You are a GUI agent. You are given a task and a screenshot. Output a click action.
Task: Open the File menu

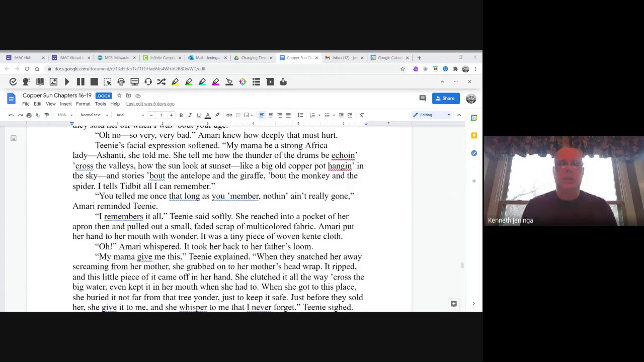pos(26,104)
